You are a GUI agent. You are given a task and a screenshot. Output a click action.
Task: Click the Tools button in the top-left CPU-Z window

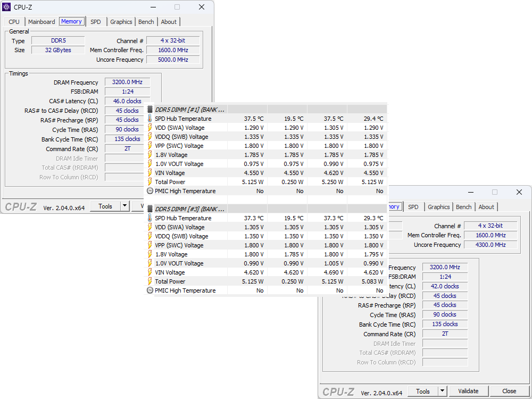(105, 206)
